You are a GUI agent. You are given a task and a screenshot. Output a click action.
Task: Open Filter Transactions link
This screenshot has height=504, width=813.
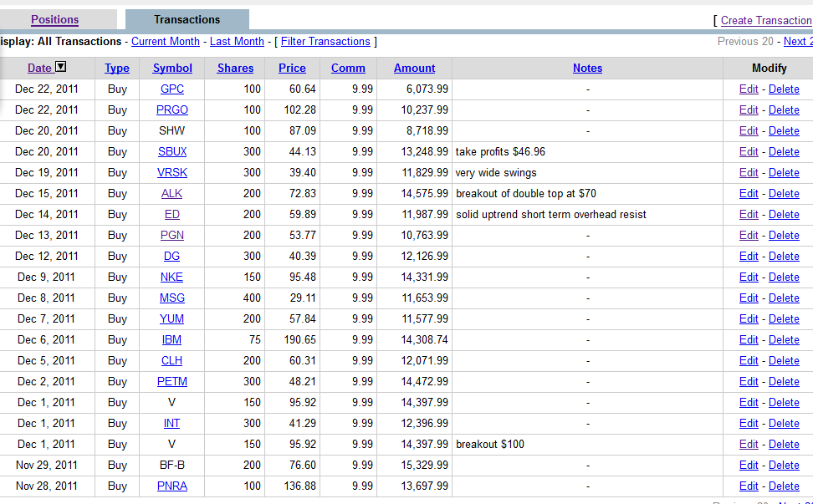coord(325,42)
